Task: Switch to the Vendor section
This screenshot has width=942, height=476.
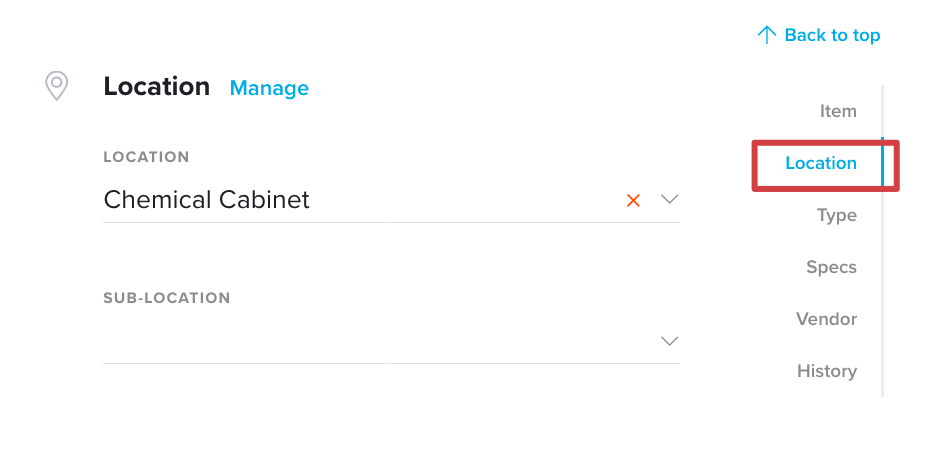Action: click(x=827, y=319)
